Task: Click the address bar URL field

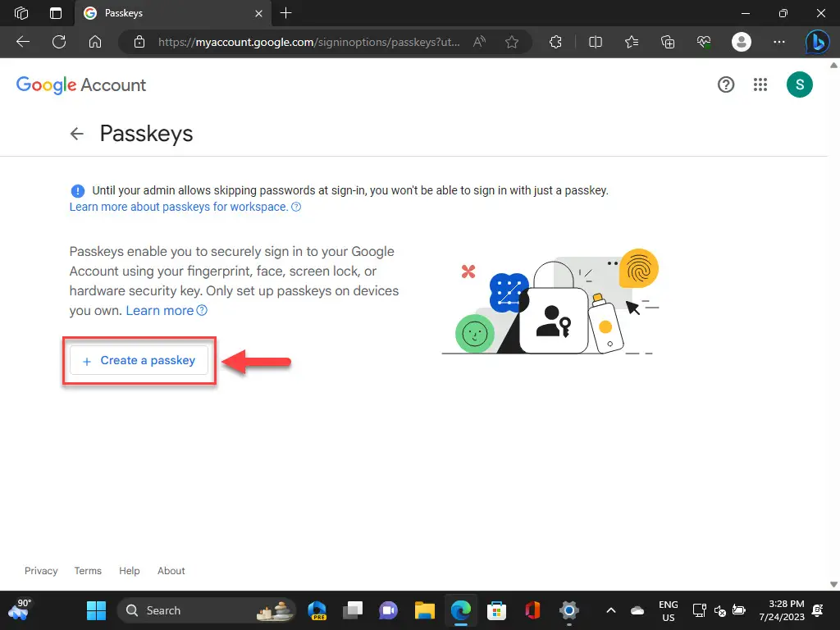Action: coord(312,42)
